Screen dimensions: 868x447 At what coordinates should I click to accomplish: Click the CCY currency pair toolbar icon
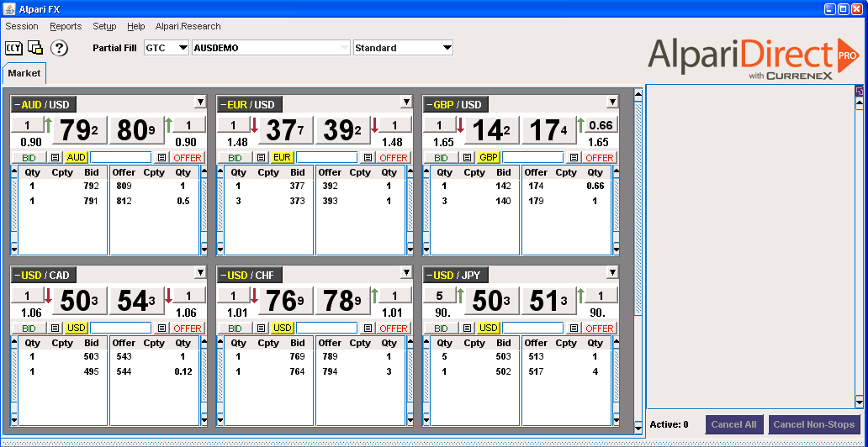click(x=13, y=48)
